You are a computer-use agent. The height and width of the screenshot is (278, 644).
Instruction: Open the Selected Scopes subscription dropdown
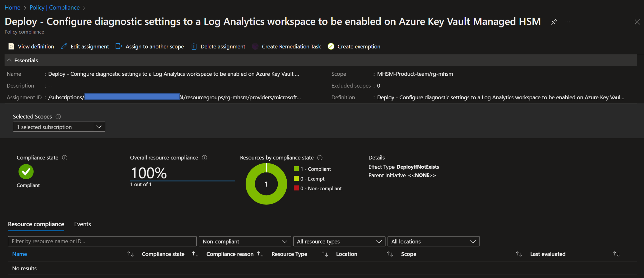point(59,127)
